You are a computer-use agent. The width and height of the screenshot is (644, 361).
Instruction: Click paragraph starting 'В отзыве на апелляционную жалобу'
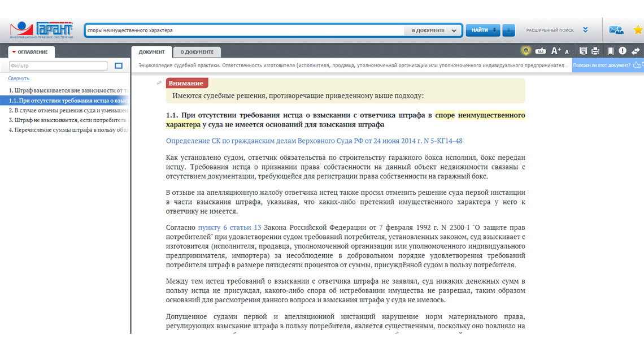pyautogui.click(x=345, y=202)
